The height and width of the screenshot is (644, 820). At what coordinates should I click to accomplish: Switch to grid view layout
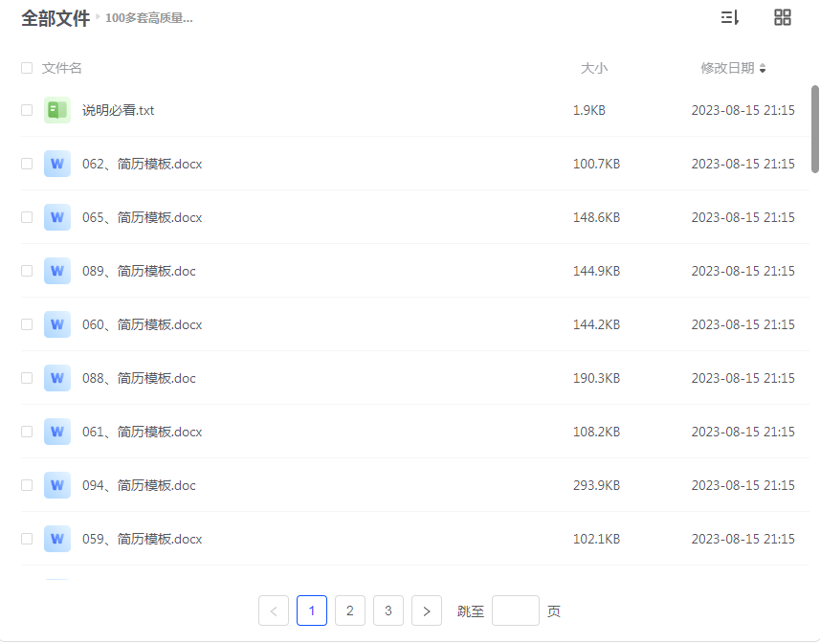pyautogui.click(x=783, y=16)
